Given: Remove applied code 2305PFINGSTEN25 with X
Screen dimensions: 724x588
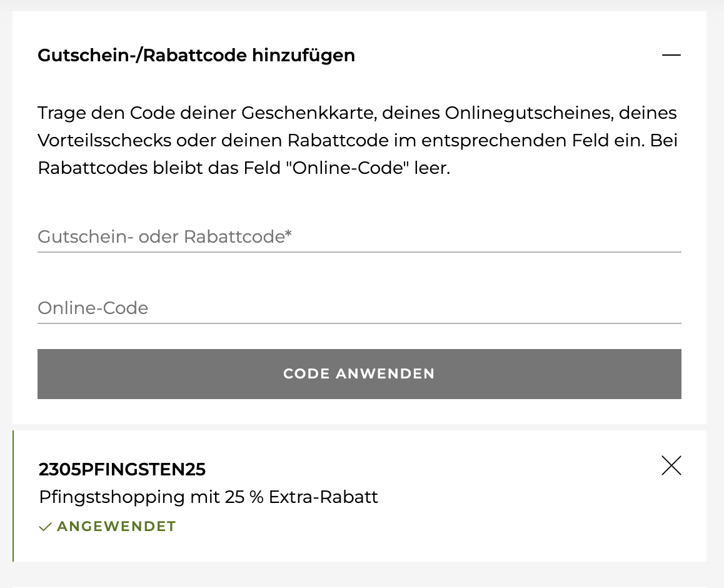Looking at the screenshot, I should pyautogui.click(x=671, y=466).
